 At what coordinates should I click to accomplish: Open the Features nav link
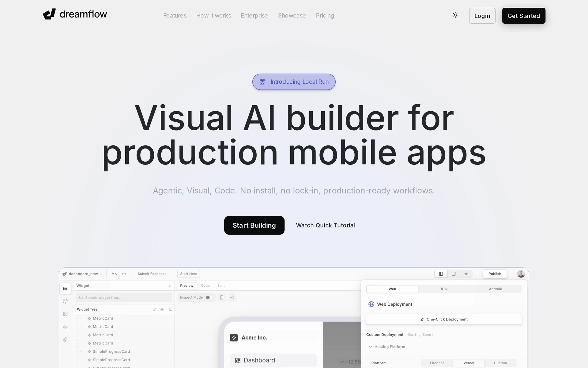(175, 16)
